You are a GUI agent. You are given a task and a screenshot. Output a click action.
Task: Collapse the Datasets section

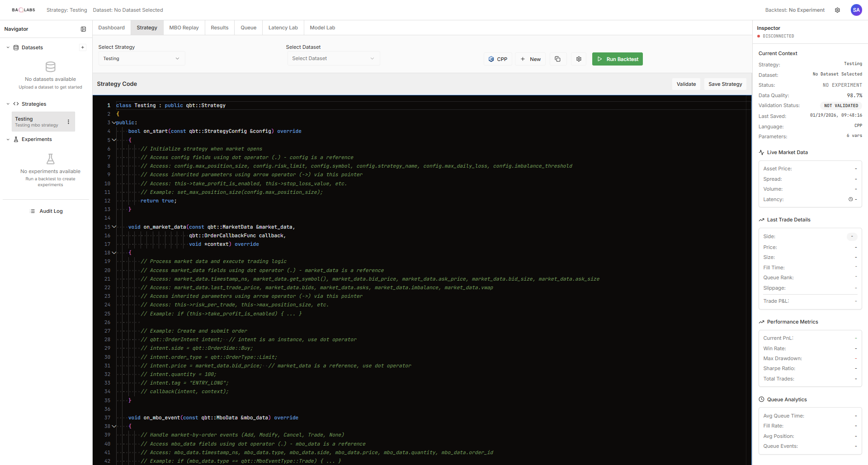pos(8,47)
